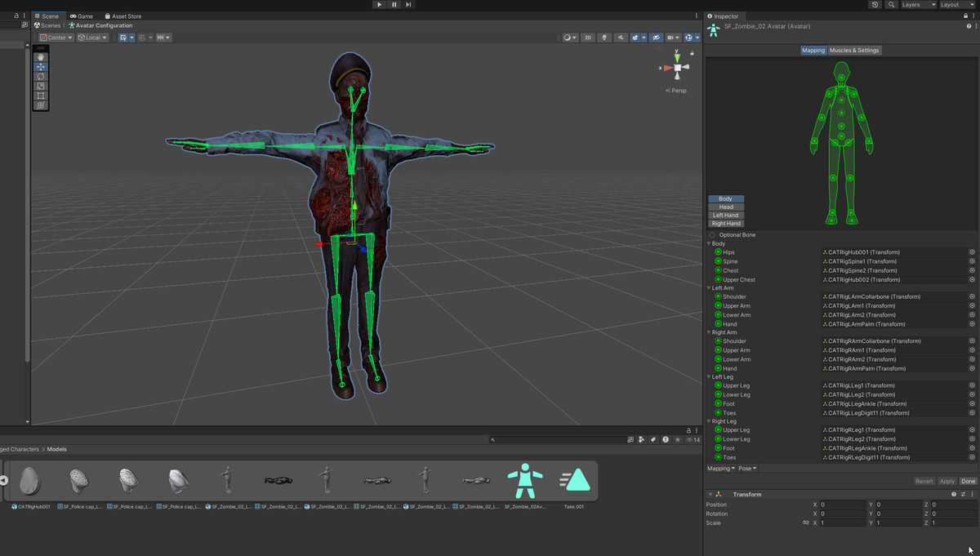This screenshot has width=980, height=556.
Task: Click the Head mapping button
Action: tap(726, 207)
